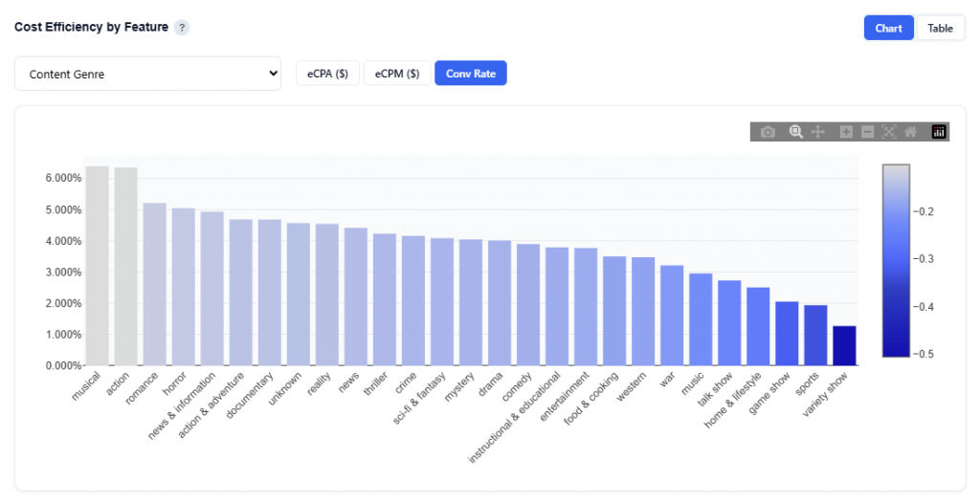Click the Autoscale icon in chart toolbar
Image resolution: width=980 pixels, height=502 pixels.
pyautogui.click(x=889, y=132)
